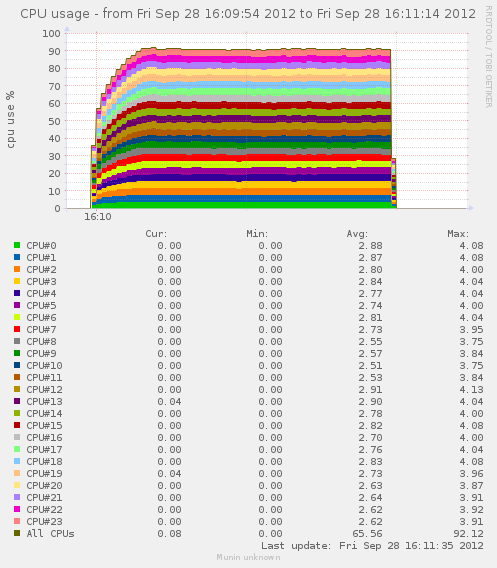Click the Cur column header
This screenshot has width=497, height=568.
tap(156, 234)
